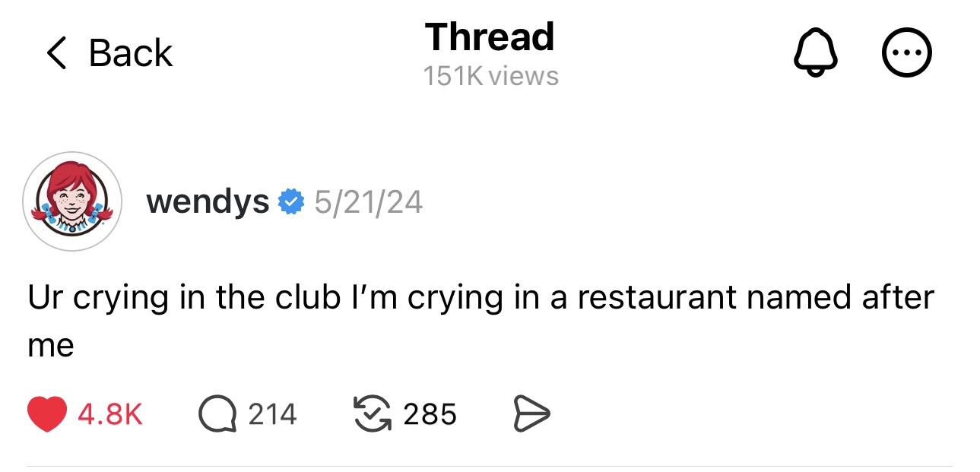Click the 214 replies count

tap(272, 414)
